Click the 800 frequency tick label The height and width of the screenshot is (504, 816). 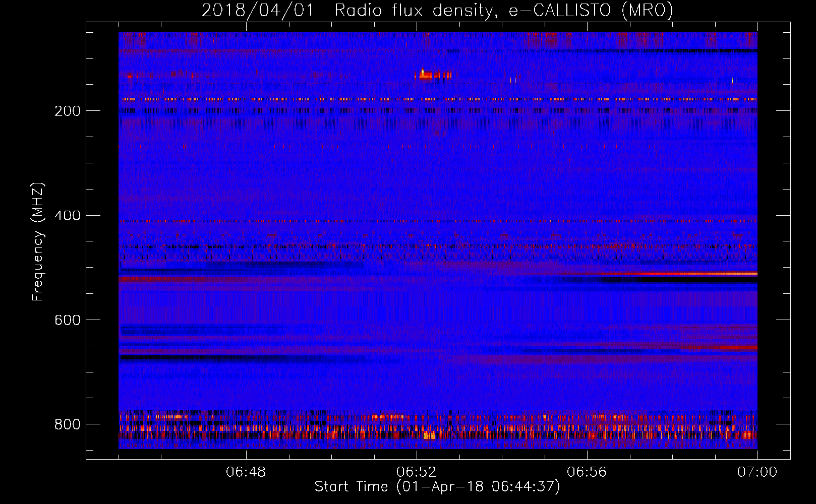[x=68, y=424]
